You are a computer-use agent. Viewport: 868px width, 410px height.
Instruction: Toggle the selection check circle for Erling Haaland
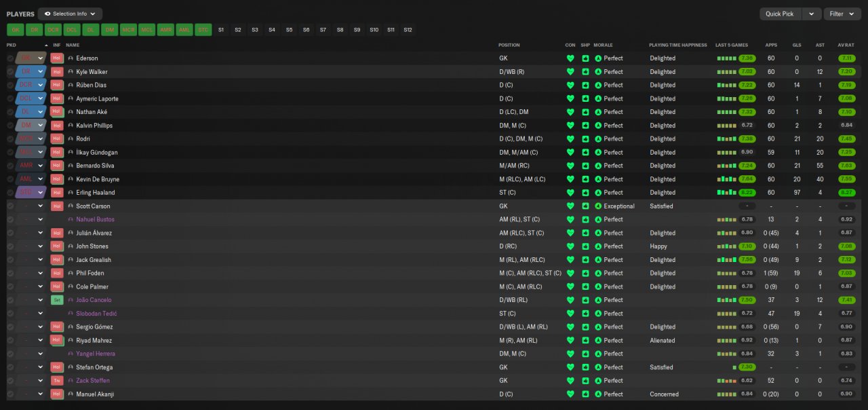coord(10,193)
